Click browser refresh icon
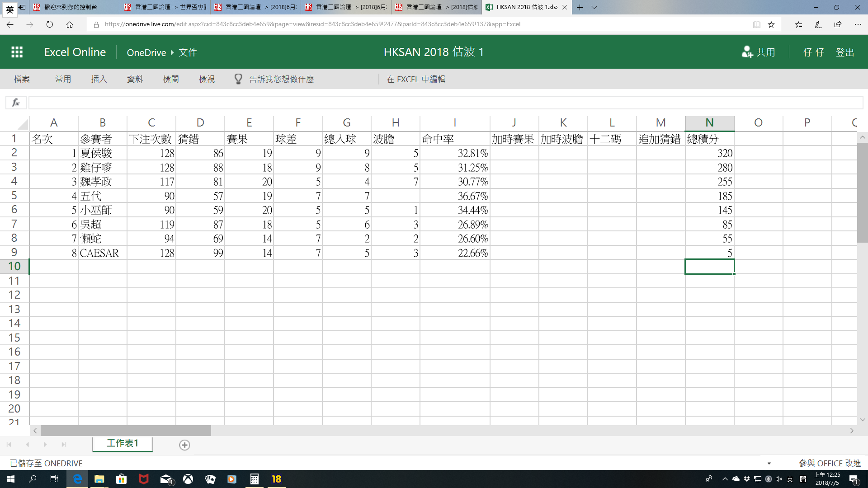This screenshot has height=488, width=868. click(x=50, y=24)
